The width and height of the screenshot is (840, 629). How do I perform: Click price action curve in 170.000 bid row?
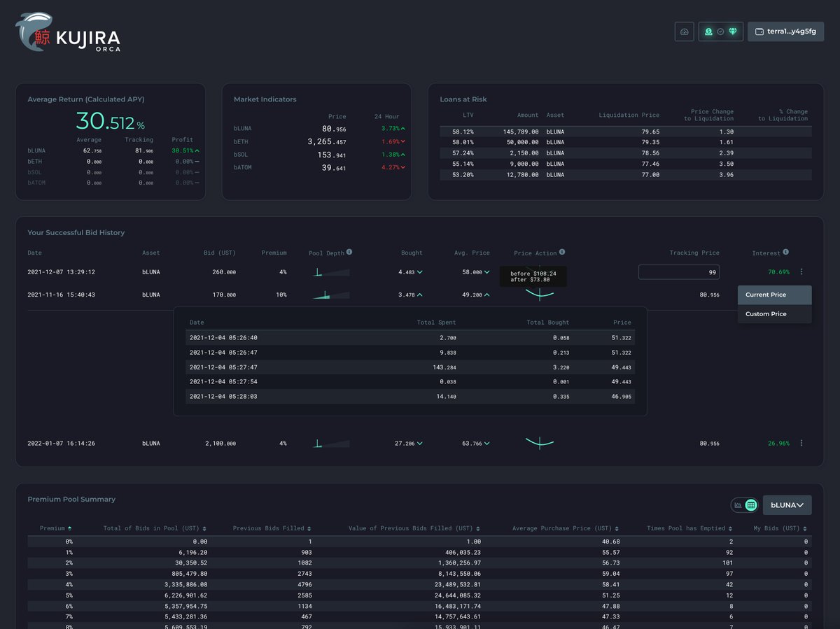[540, 295]
